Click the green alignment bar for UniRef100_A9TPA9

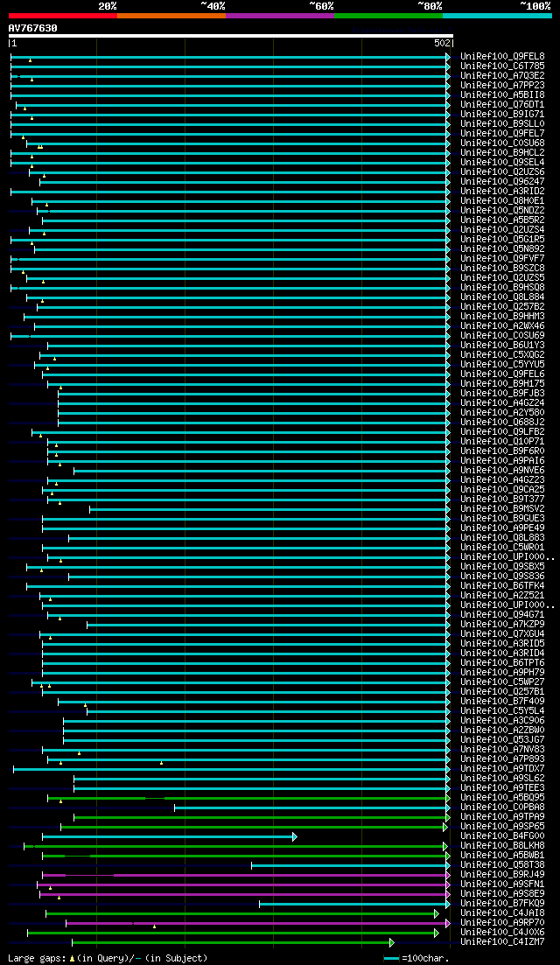tap(262, 817)
